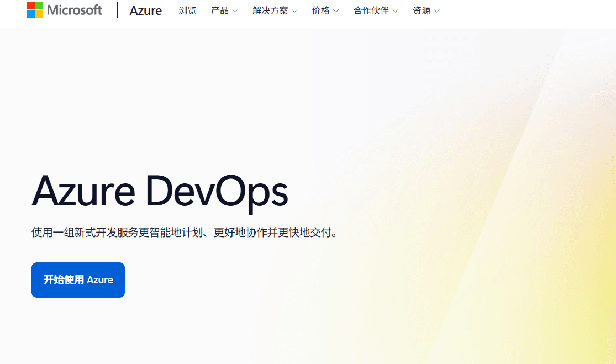Click the 使用一组新式开发服务 description text
The height and width of the screenshot is (364, 616).
point(185,233)
